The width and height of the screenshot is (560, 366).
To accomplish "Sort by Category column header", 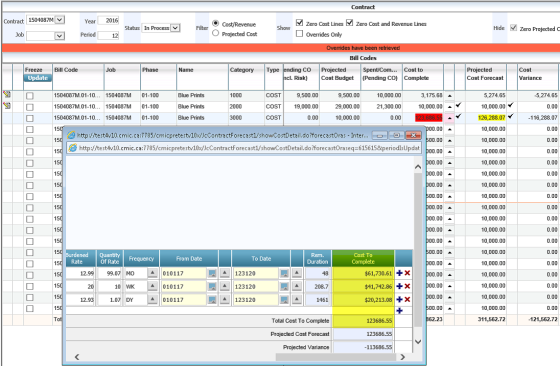I will pyautogui.click(x=246, y=77).
